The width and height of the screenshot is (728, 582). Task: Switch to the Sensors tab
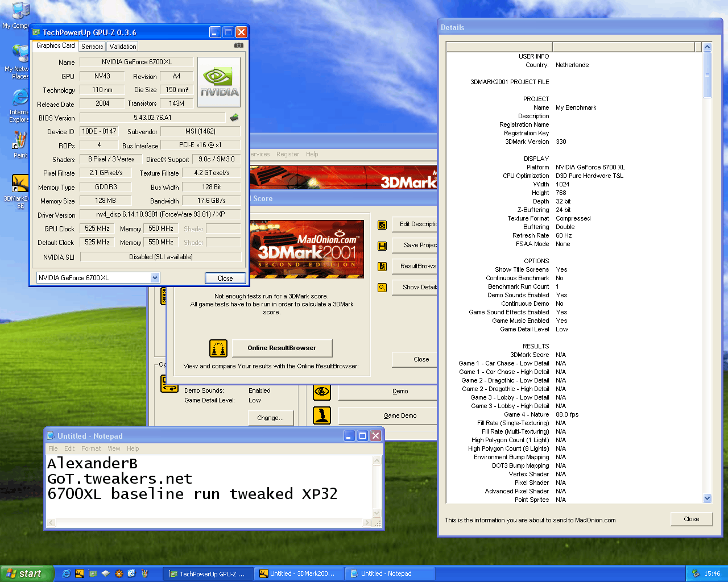[x=92, y=47]
